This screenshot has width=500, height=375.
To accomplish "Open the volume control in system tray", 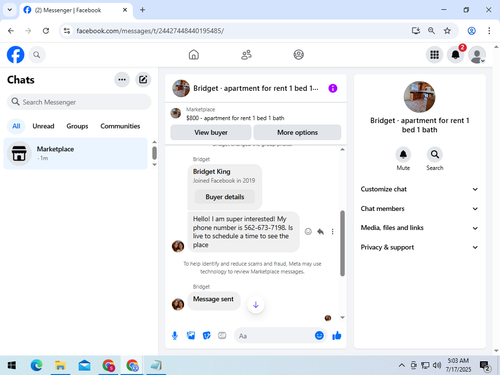I will (437, 366).
